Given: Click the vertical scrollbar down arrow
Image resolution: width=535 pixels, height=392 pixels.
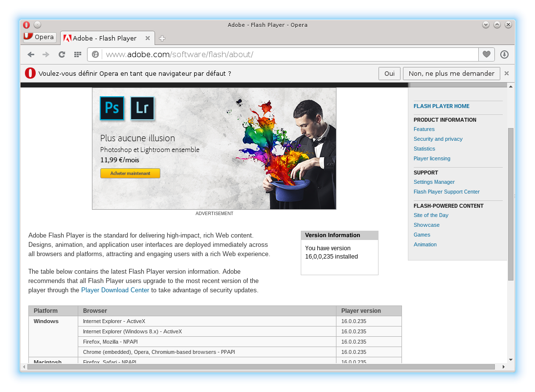Looking at the screenshot, I should coord(511,360).
